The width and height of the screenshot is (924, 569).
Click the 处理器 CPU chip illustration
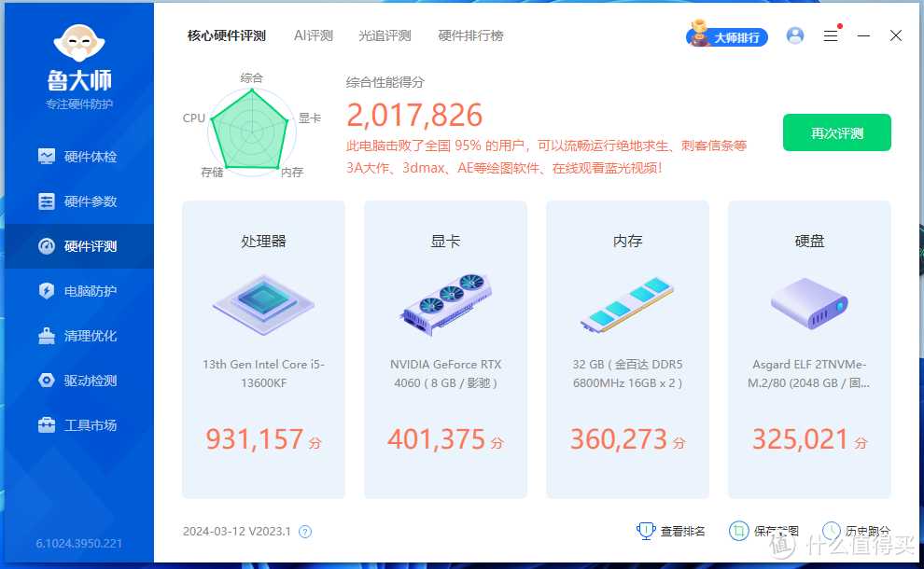(x=263, y=304)
